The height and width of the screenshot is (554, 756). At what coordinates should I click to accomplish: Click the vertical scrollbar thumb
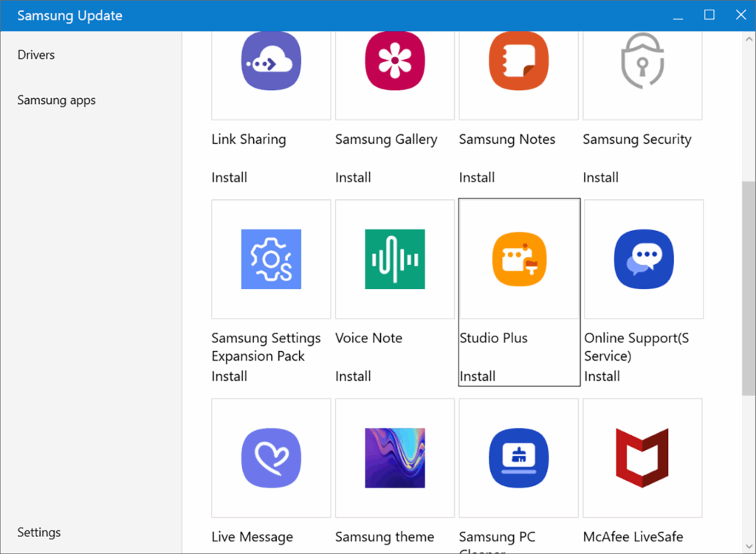(x=749, y=288)
